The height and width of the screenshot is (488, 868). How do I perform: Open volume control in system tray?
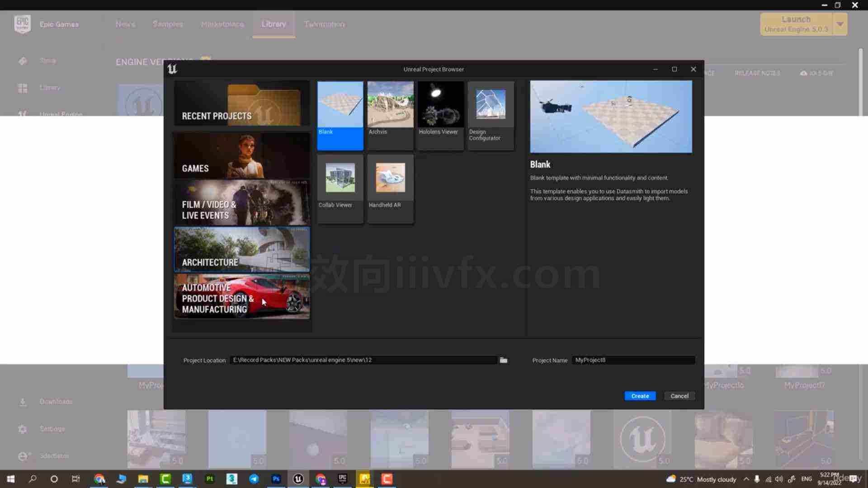click(x=779, y=479)
